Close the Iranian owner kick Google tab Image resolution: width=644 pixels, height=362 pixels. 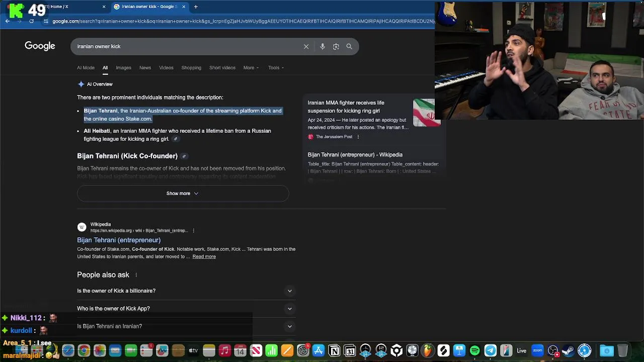tap(184, 7)
